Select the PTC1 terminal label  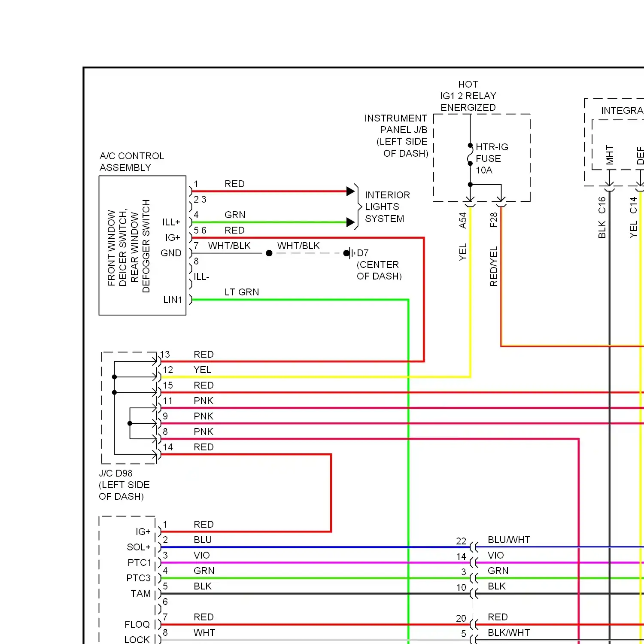pyautogui.click(x=140, y=562)
